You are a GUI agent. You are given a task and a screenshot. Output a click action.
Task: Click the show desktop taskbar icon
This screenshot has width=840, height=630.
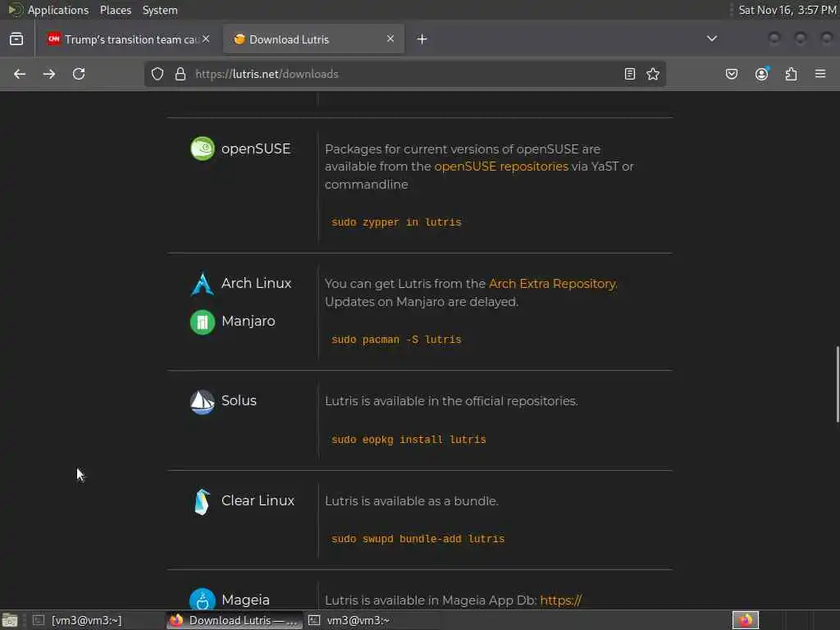point(10,620)
